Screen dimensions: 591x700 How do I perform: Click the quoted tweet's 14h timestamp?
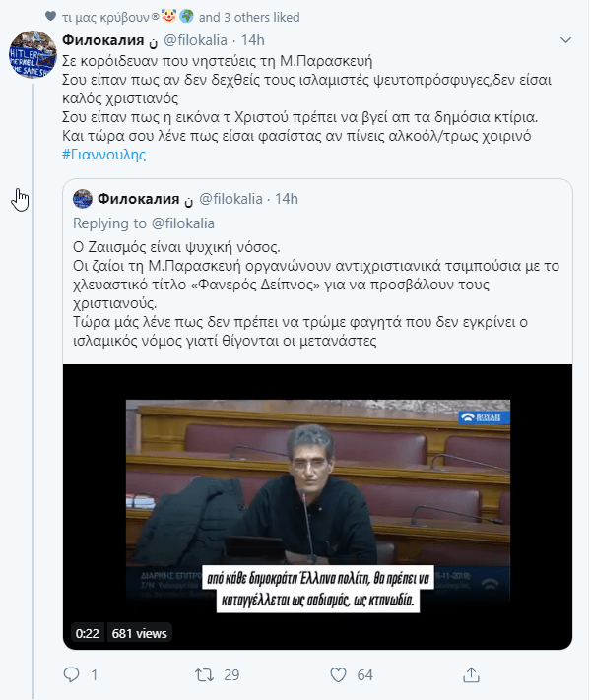[287, 199]
